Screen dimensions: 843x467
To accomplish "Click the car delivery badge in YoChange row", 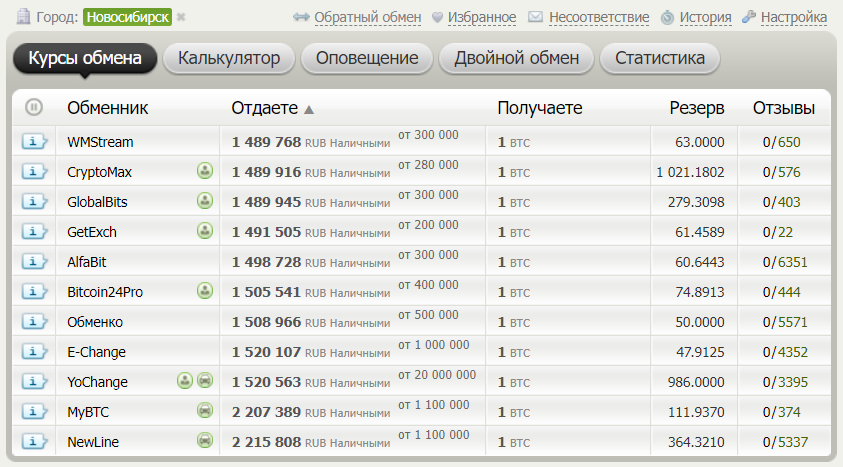I will [205, 381].
